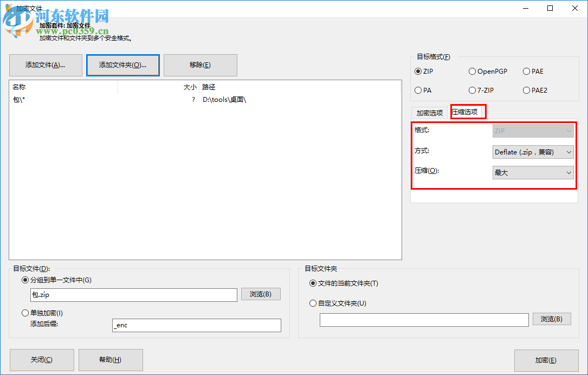The width and height of the screenshot is (588, 375).
Task: Select the ZIP target format
Action: click(x=417, y=71)
